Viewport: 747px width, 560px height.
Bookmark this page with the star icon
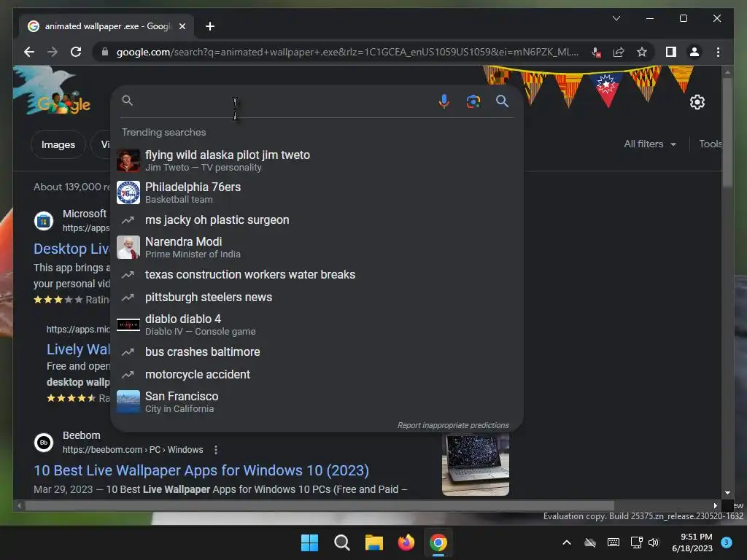pos(642,52)
